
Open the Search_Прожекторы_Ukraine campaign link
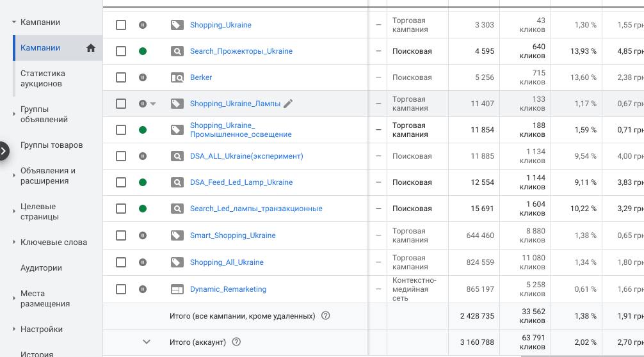241,51
